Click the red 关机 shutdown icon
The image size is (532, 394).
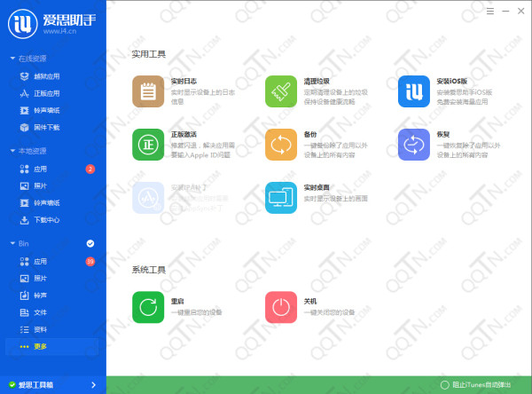[281, 307]
